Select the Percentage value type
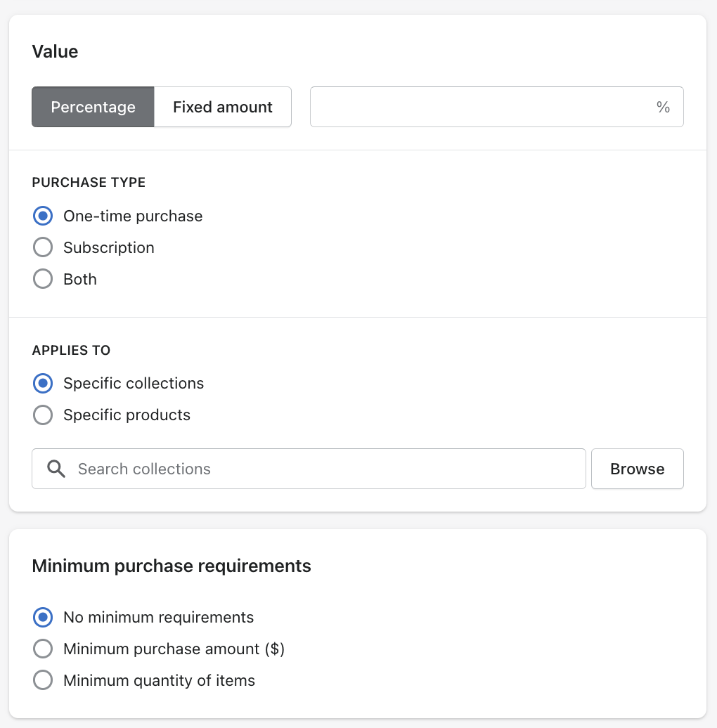The height and width of the screenshot is (728, 717). (x=93, y=107)
